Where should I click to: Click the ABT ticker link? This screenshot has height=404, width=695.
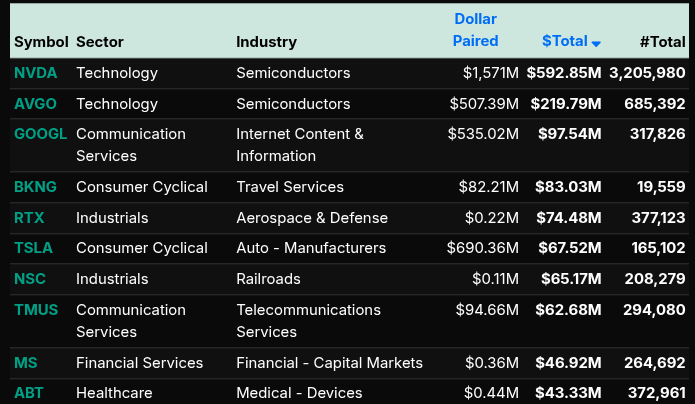point(29,394)
